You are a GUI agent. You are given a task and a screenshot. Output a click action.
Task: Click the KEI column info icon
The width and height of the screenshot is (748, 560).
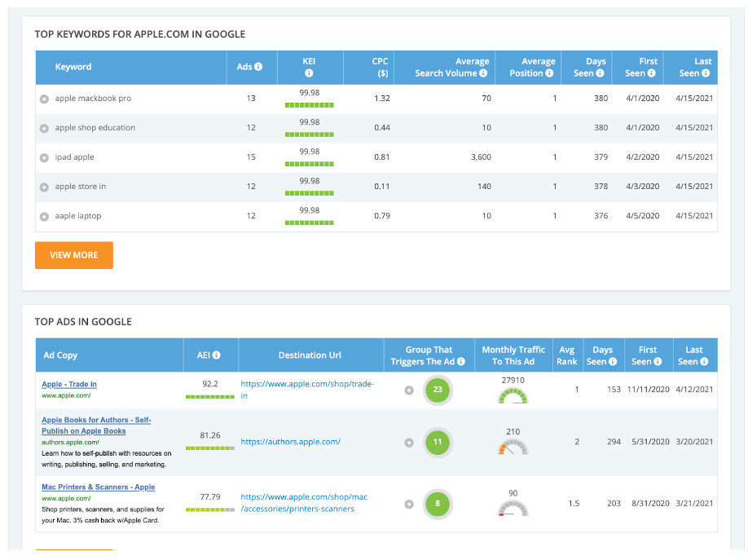pos(309,73)
